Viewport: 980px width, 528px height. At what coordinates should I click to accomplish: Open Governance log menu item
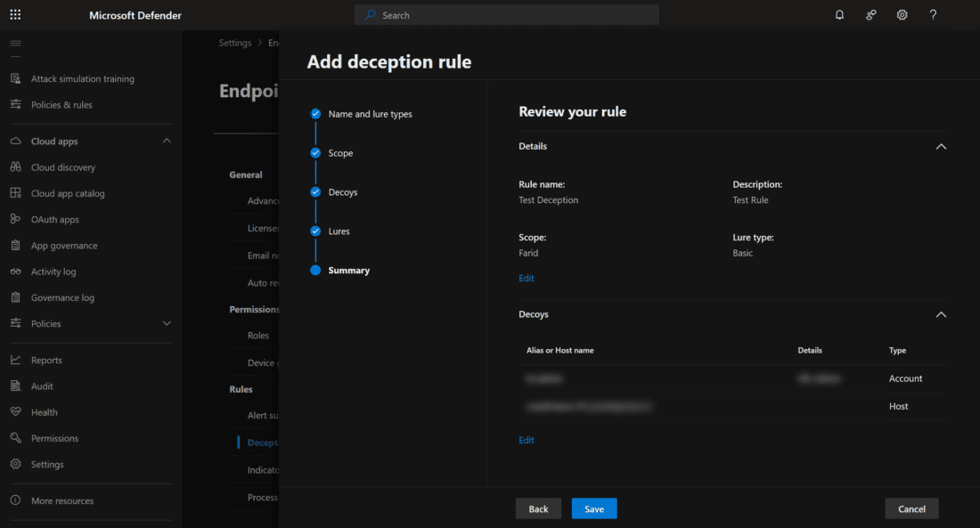[62, 298]
